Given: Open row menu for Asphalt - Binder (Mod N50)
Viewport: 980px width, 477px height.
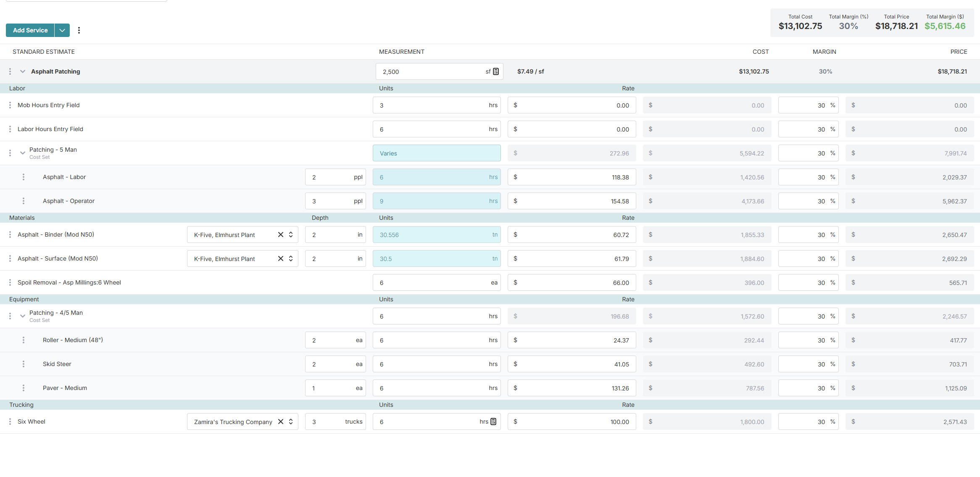Looking at the screenshot, I should [10, 235].
